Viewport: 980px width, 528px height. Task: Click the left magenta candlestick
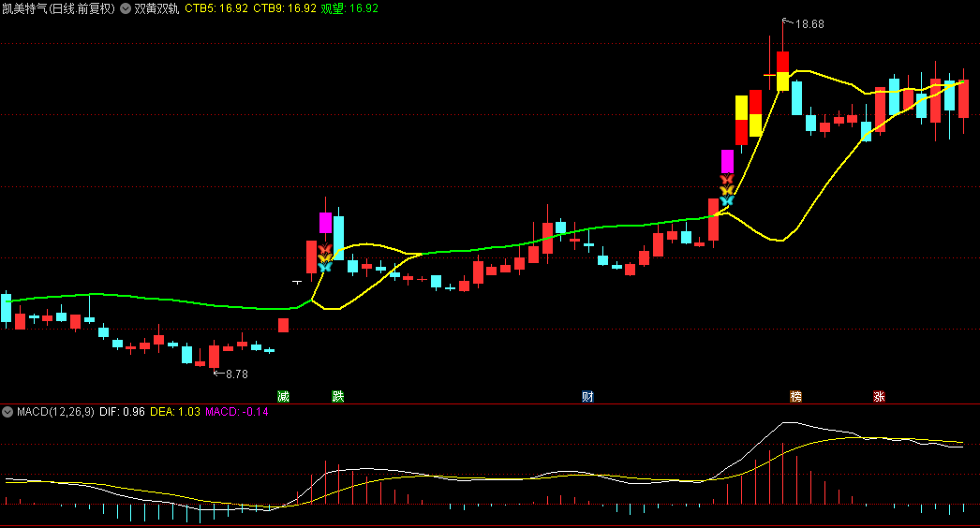click(325, 223)
